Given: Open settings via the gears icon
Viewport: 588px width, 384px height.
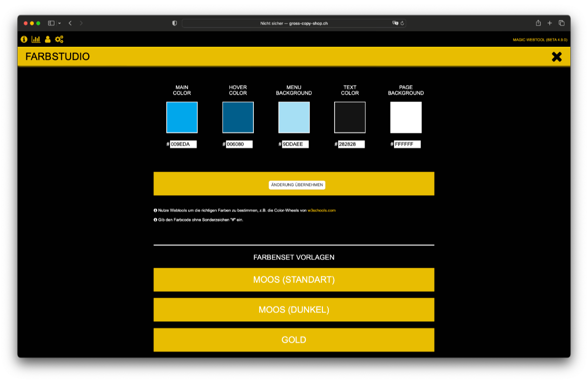Looking at the screenshot, I should [59, 39].
